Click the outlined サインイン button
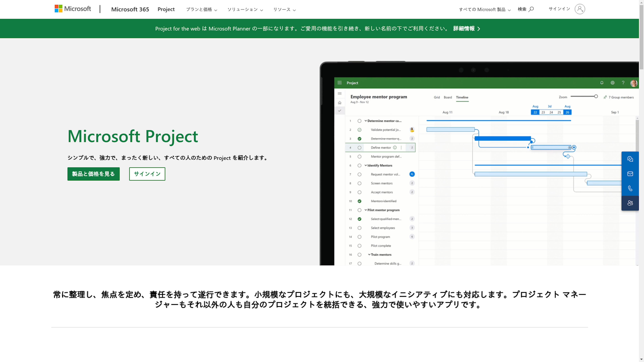The width and height of the screenshot is (644, 362). pyautogui.click(x=147, y=174)
